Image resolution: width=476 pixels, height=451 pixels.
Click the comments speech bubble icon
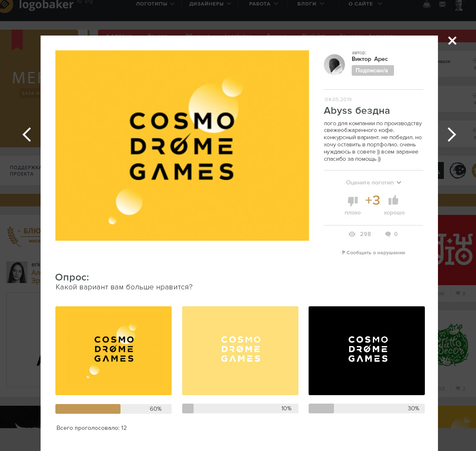[388, 234]
